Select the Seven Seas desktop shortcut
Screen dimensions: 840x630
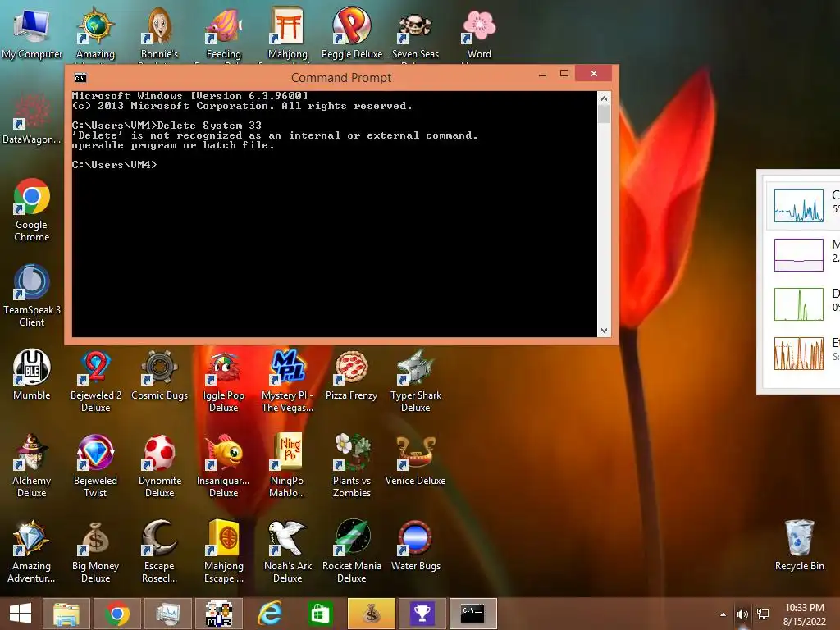pos(415,33)
